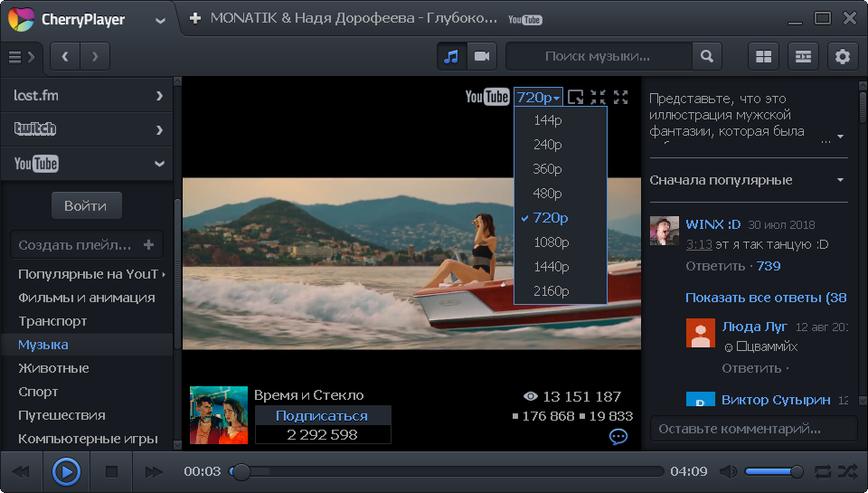Skip to next track
Image resolution: width=868 pixels, height=493 pixels.
tap(154, 472)
